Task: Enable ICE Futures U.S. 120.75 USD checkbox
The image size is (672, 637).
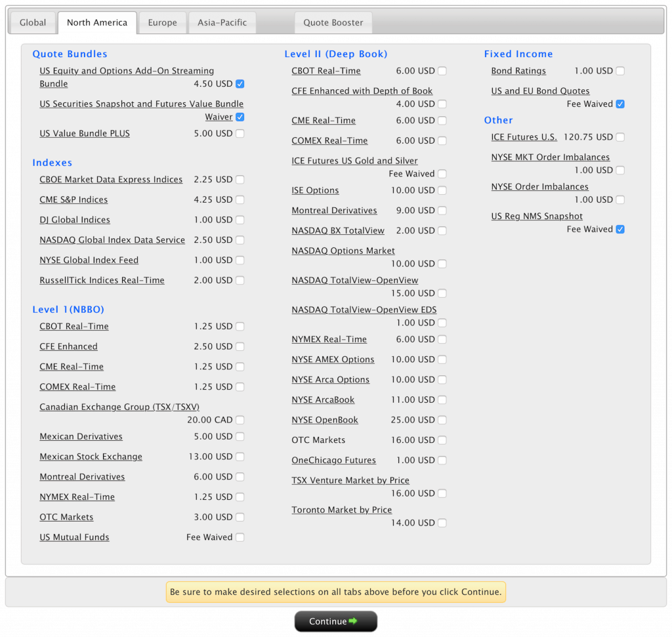Action: pyautogui.click(x=620, y=137)
